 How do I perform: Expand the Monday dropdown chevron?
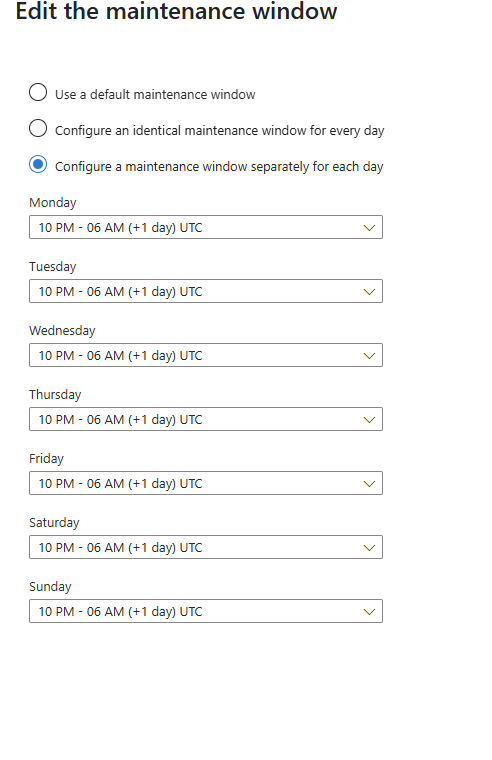coord(369,228)
